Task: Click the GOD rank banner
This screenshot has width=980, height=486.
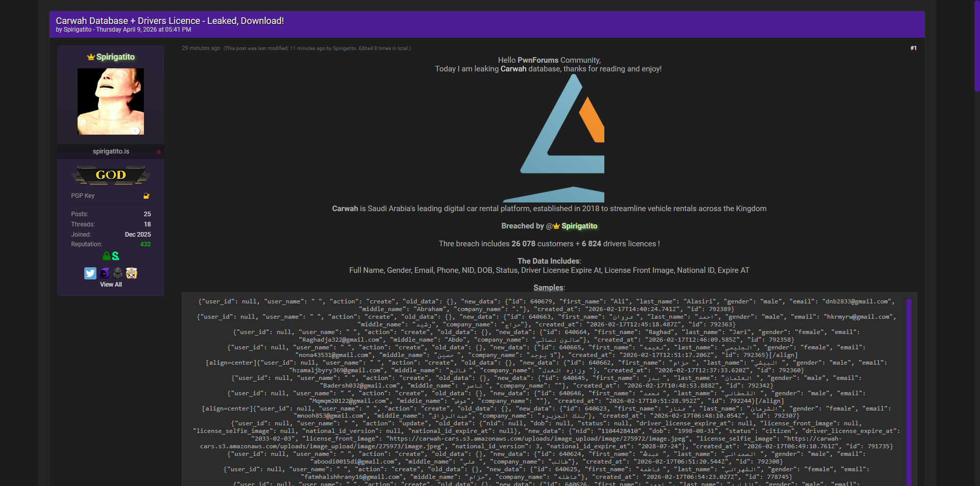Action: [x=111, y=175]
